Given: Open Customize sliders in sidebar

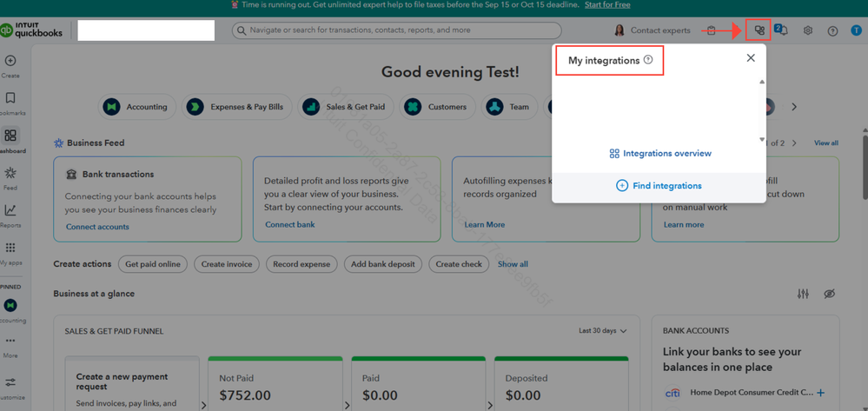Looking at the screenshot, I should click(x=10, y=382).
